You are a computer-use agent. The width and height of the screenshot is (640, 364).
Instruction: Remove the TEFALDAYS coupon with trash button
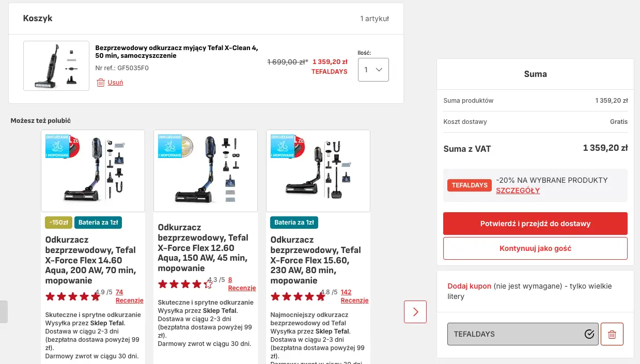pyautogui.click(x=612, y=334)
